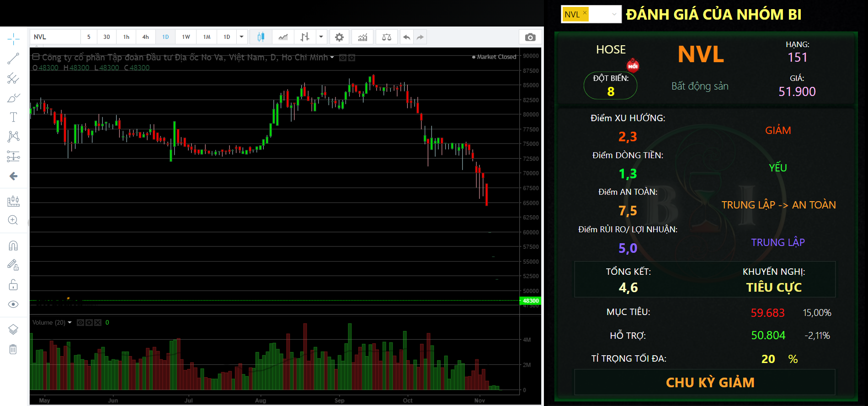This screenshot has height=406, width=868.
Task: Click the NVL symbol search field
Action: (55, 37)
